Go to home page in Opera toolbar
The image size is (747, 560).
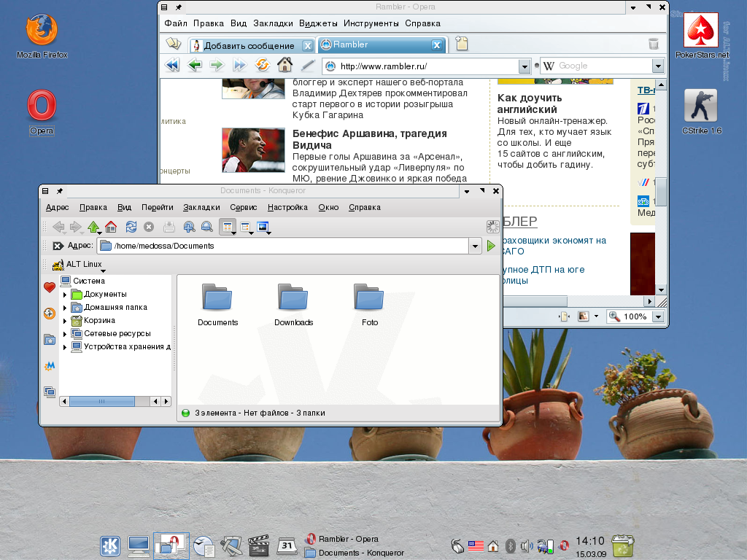[285, 66]
